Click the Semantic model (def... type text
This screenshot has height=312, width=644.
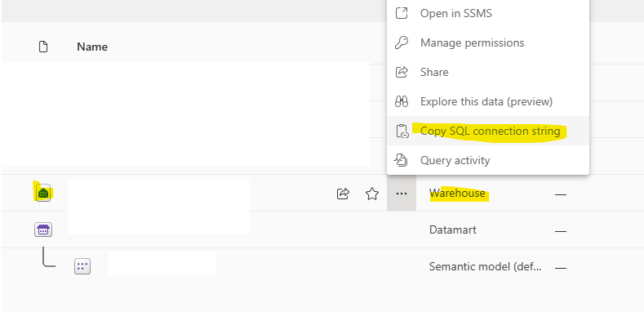pyautogui.click(x=486, y=267)
